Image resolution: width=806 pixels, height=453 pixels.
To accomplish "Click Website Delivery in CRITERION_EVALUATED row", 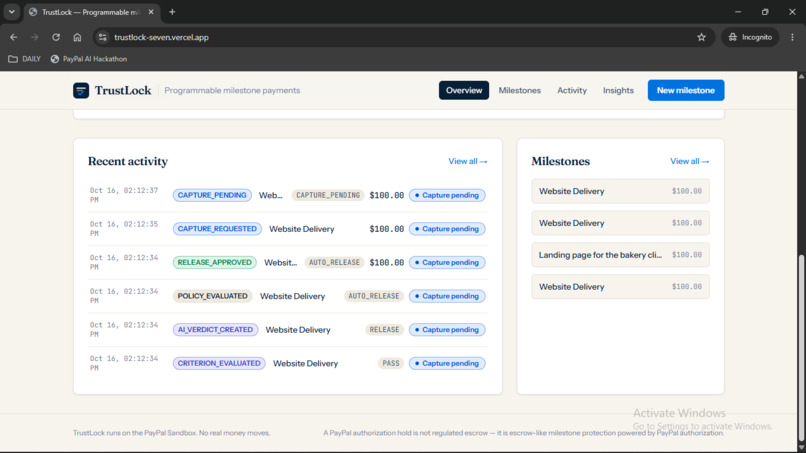I will click(x=305, y=364).
